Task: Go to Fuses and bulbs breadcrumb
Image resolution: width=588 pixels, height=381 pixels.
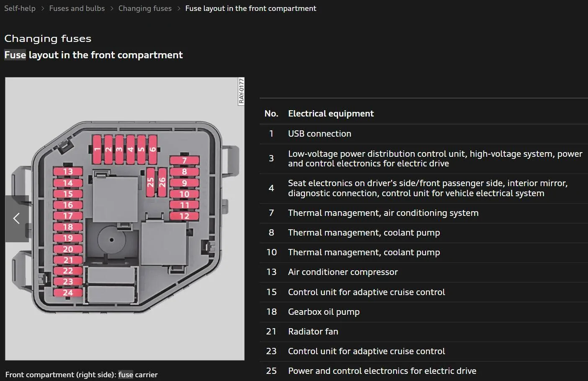Action: point(77,8)
